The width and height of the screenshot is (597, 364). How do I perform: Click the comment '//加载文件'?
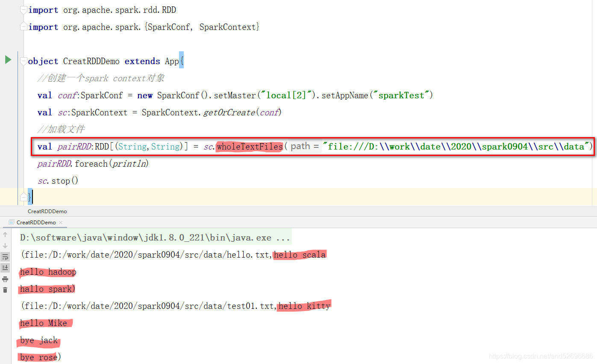click(x=61, y=129)
